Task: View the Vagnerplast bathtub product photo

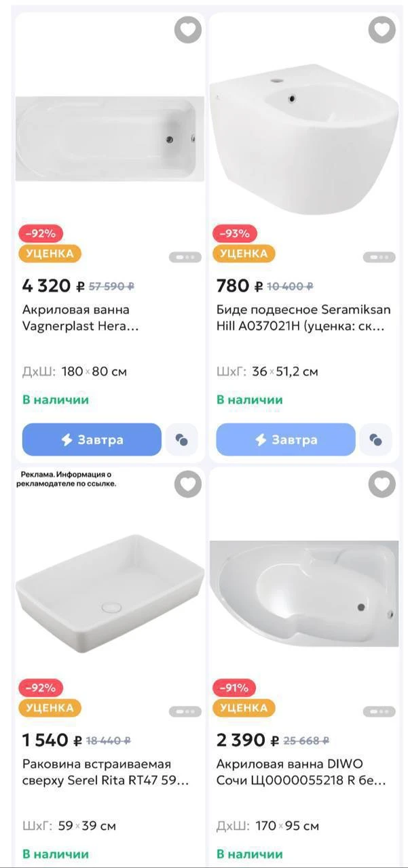Action: [x=110, y=138]
